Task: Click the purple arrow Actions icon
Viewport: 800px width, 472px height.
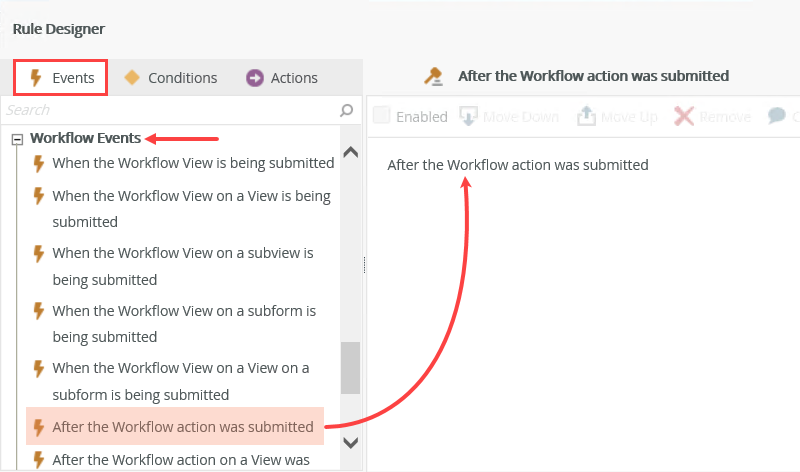Action: click(x=255, y=78)
